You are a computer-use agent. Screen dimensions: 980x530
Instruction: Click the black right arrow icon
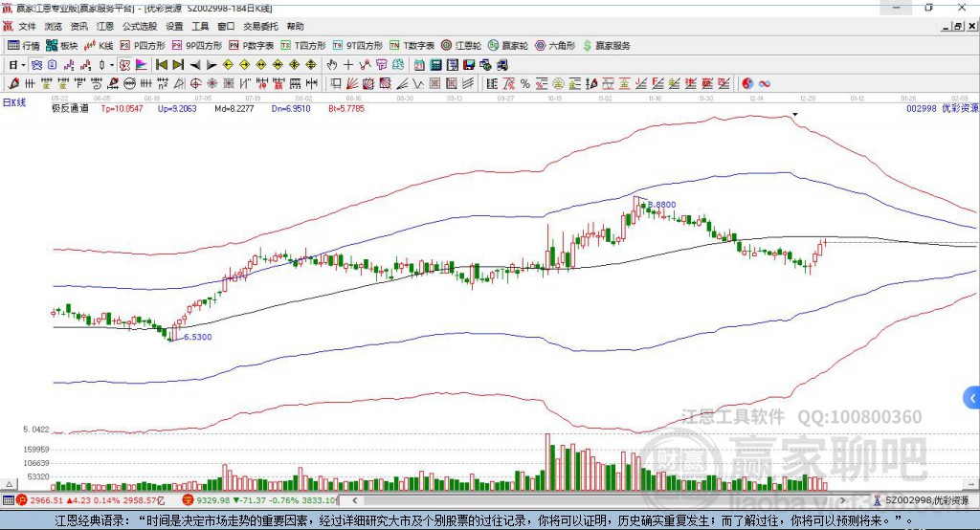tap(212, 65)
